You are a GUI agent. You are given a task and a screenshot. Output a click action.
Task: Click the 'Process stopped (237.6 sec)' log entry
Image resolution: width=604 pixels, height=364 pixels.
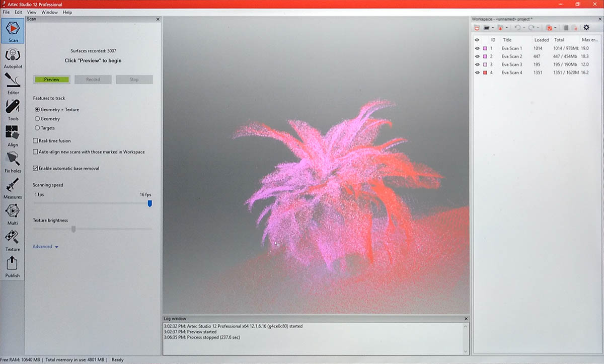tap(202, 337)
